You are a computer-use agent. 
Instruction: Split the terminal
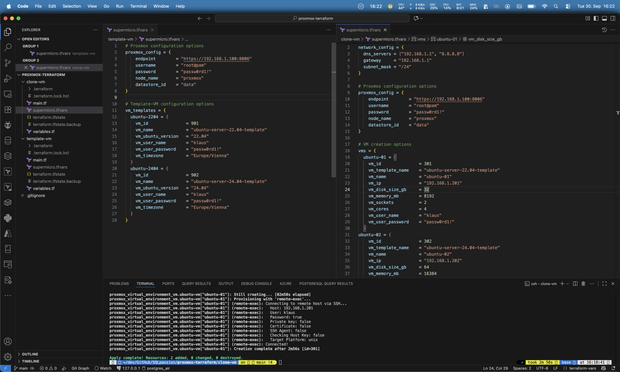(x=575, y=283)
